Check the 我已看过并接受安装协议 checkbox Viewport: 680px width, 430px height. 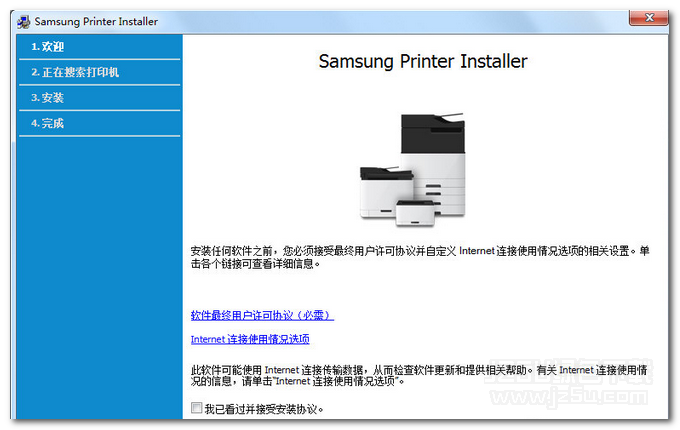coord(196,408)
